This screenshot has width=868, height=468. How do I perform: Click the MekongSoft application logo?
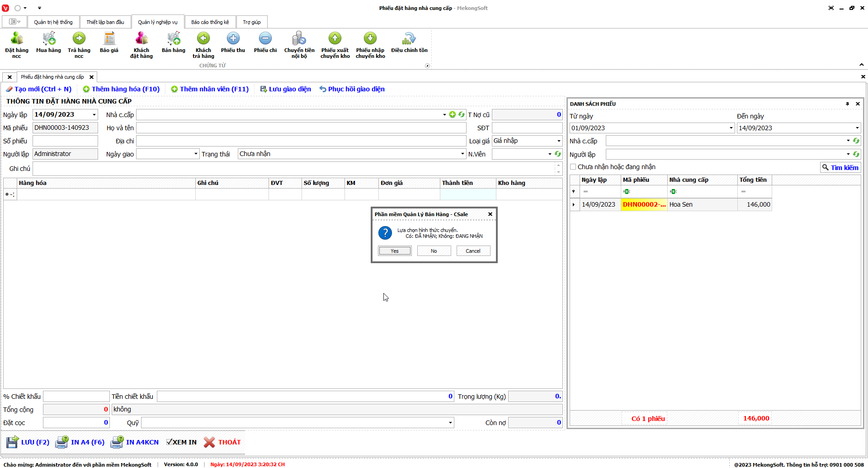click(5, 8)
